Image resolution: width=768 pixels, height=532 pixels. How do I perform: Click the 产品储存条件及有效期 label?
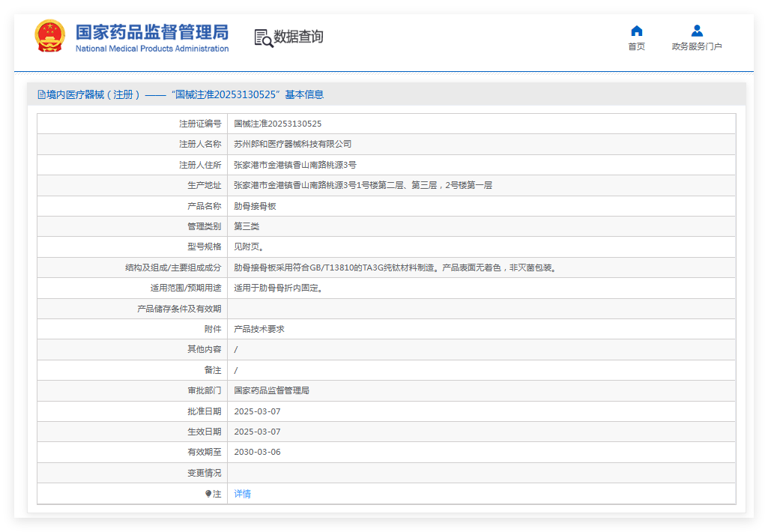coord(179,309)
